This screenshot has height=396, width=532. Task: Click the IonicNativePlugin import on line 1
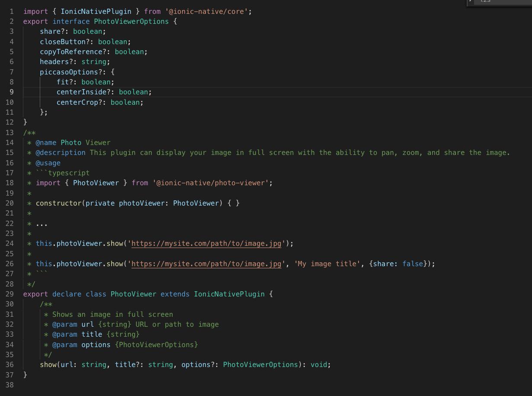click(96, 11)
